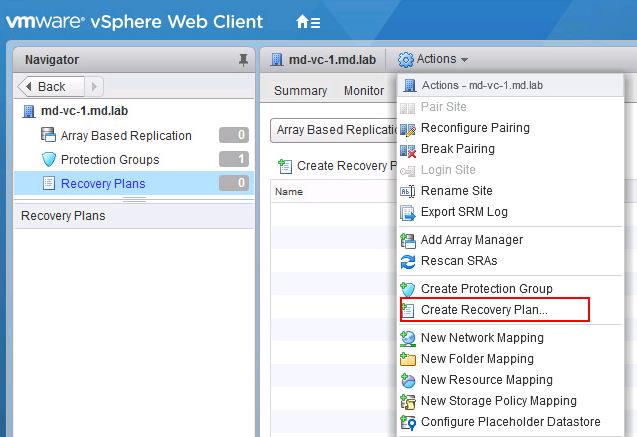Click the Array Based Replication icon

tap(48, 135)
